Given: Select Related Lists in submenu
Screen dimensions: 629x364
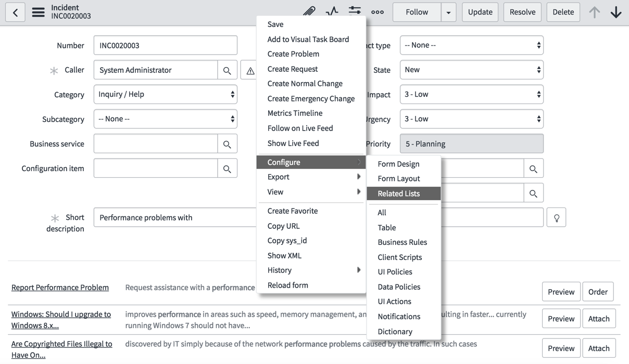Looking at the screenshot, I should pos(404,193).
